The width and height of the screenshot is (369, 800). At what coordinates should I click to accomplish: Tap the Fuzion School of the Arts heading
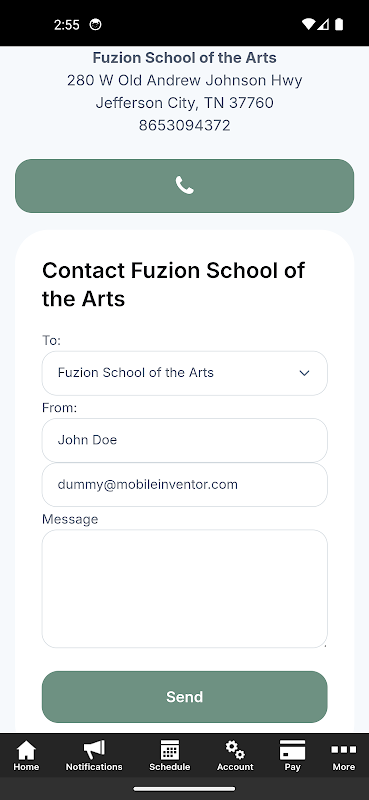(x=184, y=58)
